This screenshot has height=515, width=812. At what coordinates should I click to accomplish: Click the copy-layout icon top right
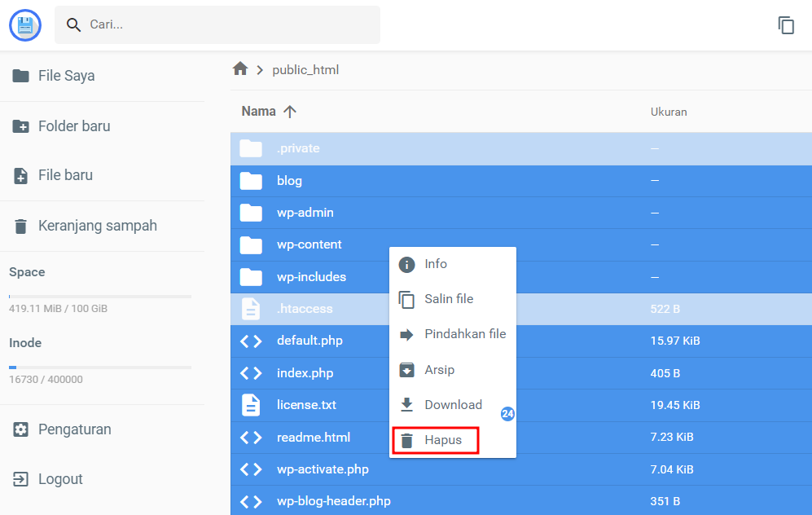click(x=786, y=25)
